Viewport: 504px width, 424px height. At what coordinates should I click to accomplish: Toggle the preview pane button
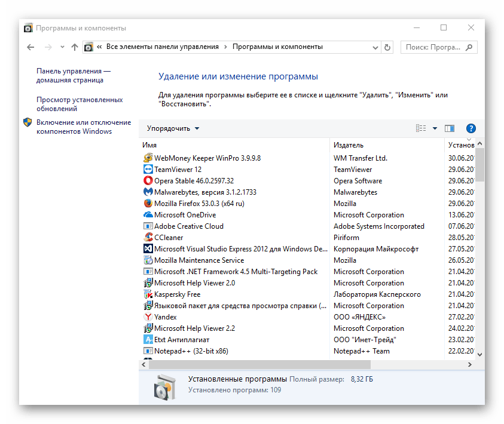(x=450, y=128)
